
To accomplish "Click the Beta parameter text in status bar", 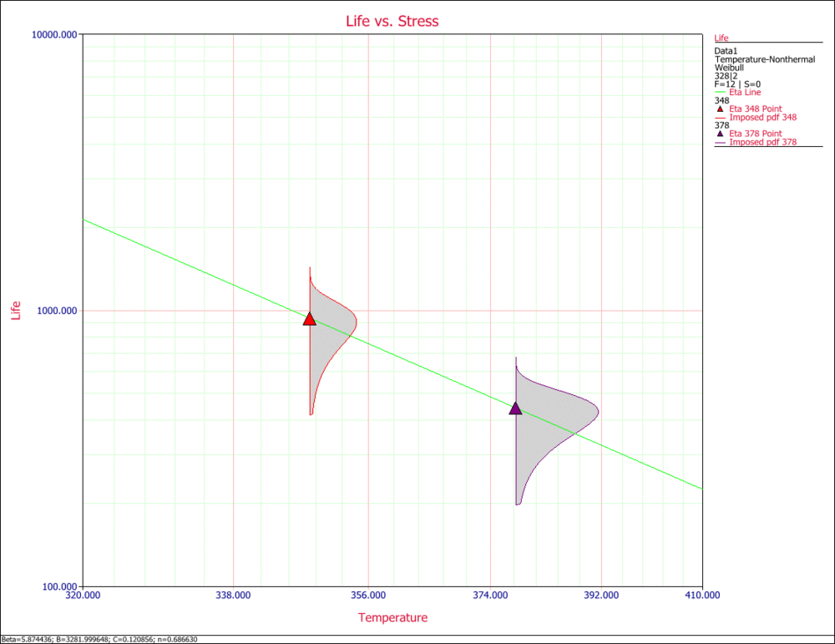I will 25,639.
